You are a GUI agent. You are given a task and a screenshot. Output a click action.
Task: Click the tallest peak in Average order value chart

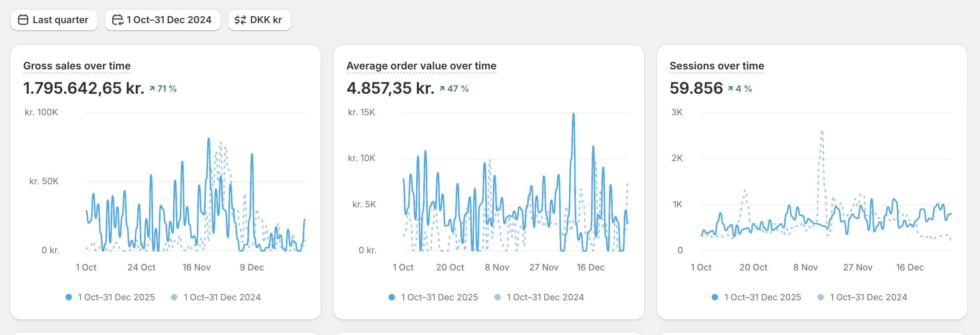pos(573,115)
